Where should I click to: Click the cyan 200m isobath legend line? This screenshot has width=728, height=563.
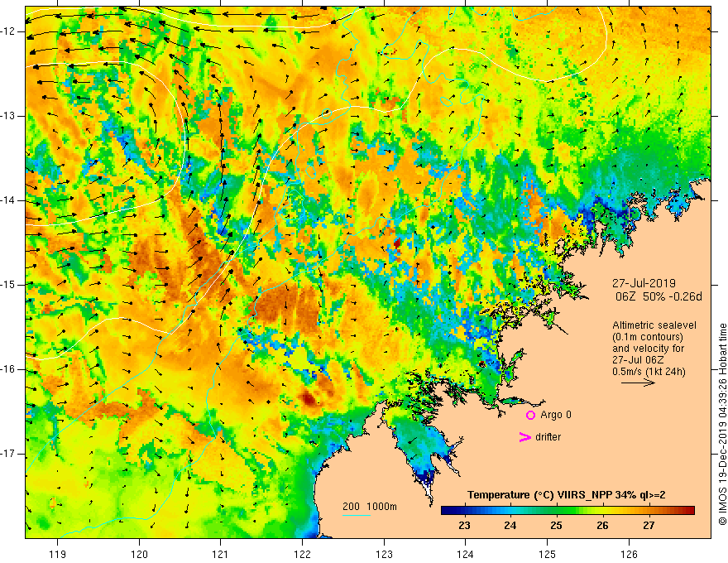click(356, 515)
